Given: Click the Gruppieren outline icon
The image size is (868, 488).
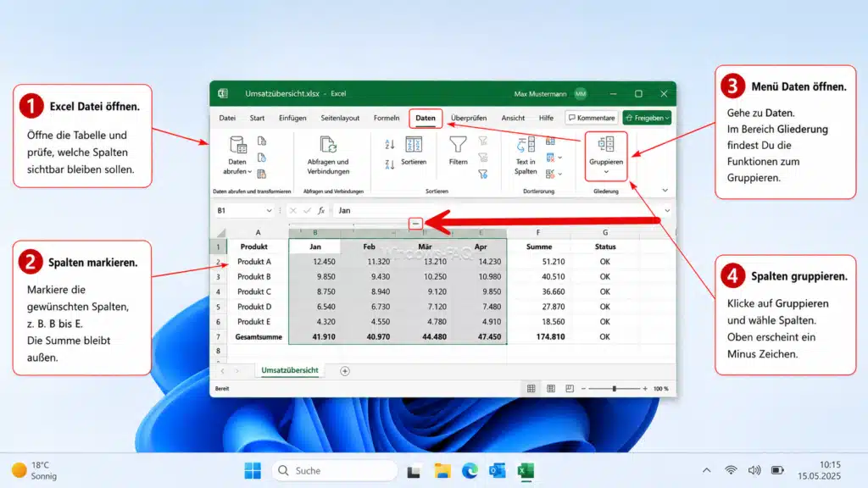Looking at the screenshot, I should pyautogui.click(x=605, y=144).
